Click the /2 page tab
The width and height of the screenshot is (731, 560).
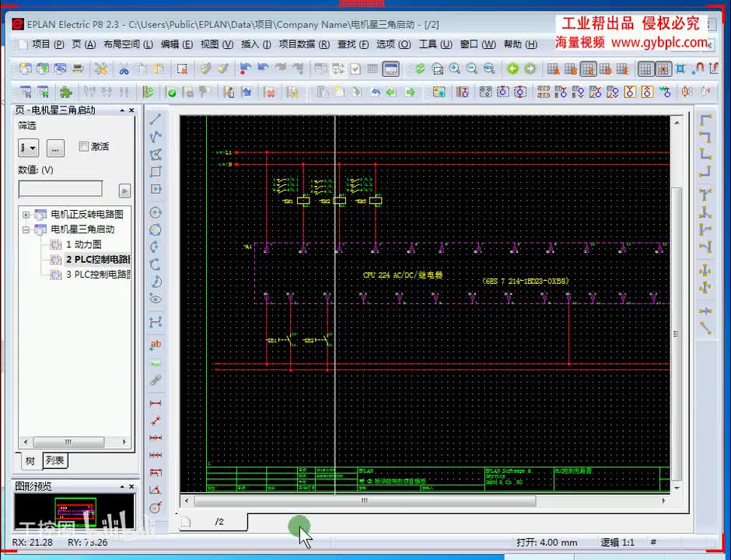[219, 522]
